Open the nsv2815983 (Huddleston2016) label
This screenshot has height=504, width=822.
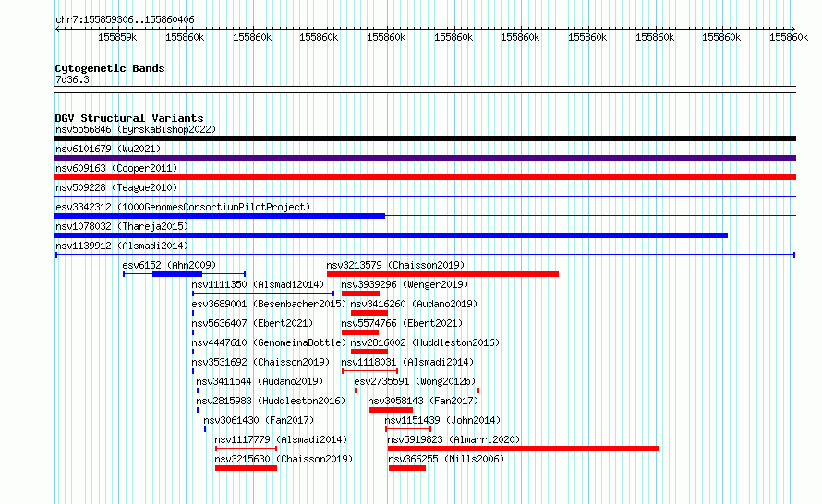(271, 401)
